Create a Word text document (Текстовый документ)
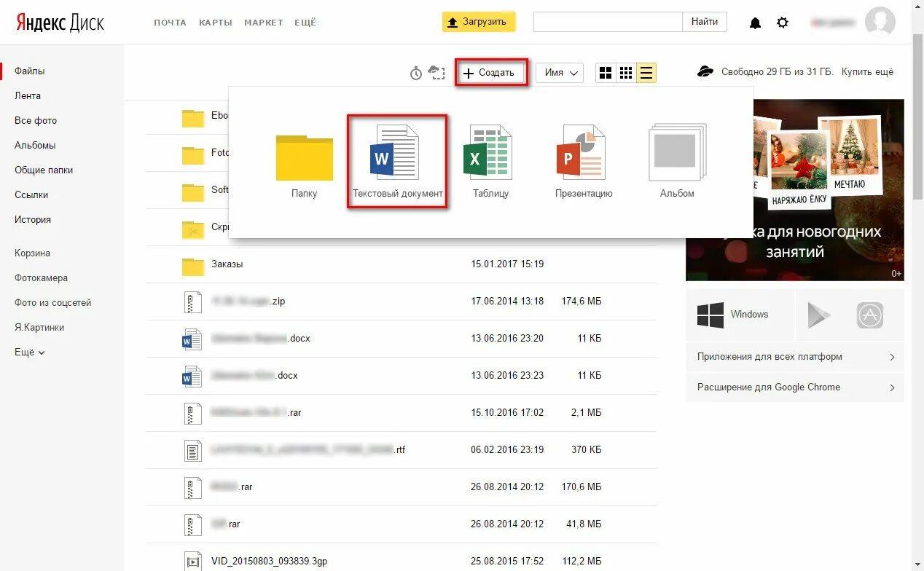The width and height of the screenshot is (924, 571). (397, 161)
